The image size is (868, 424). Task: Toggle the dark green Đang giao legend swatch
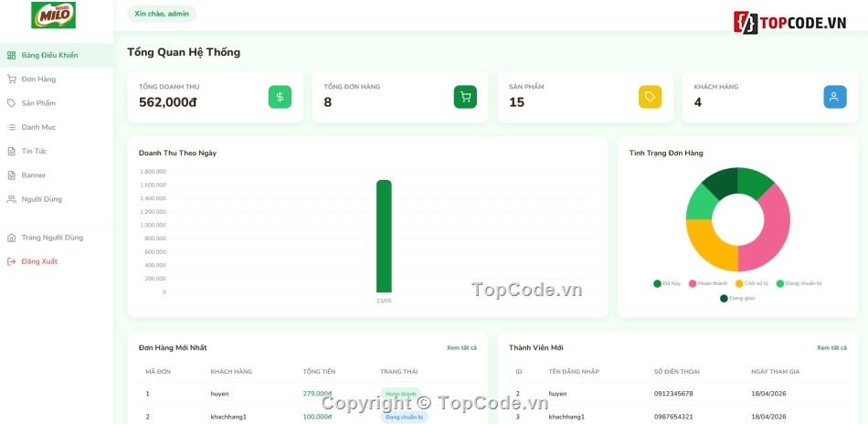[724, 298]
